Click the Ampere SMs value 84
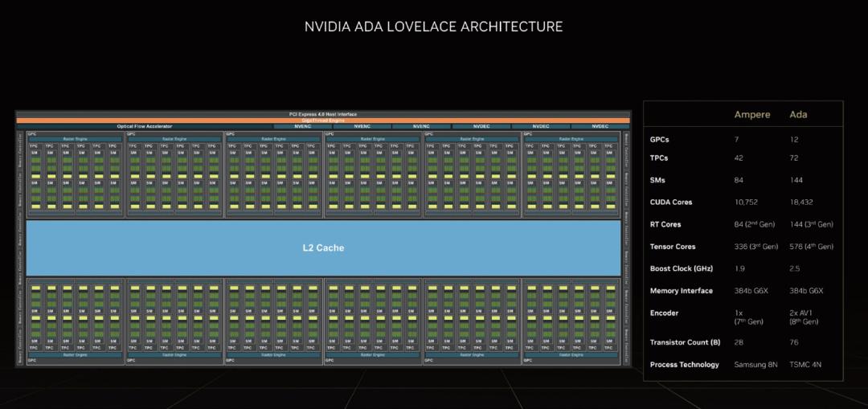This screenshot has width=868, height=409. (x=739, y=180)
